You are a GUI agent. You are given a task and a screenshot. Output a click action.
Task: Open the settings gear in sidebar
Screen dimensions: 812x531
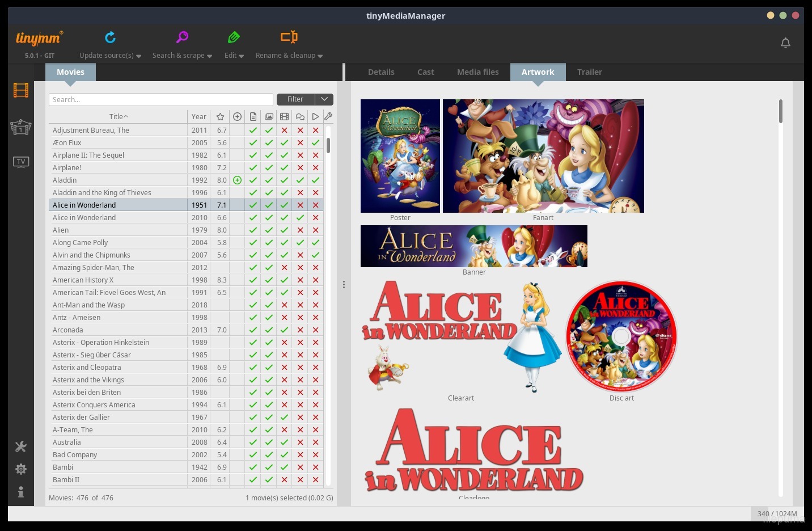coord(21,469)
